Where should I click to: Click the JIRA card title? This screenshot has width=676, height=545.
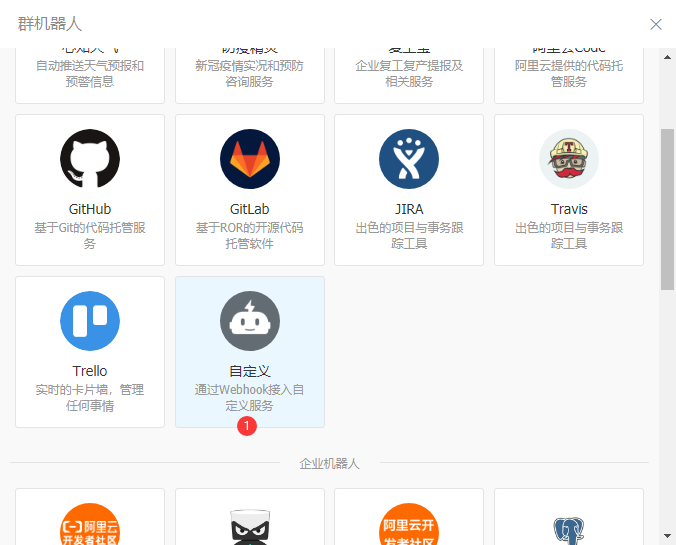[409, 209]
